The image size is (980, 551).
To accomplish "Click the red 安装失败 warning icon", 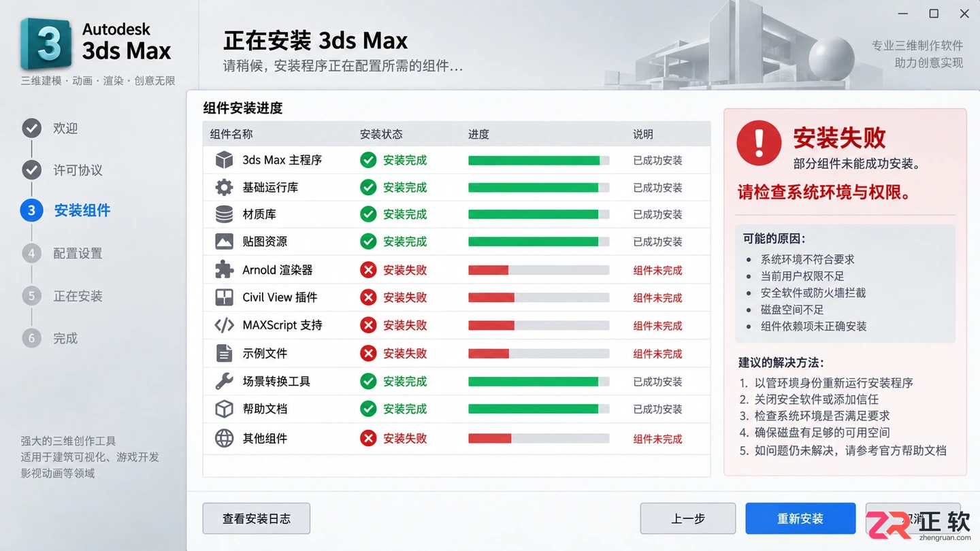I will (759, 143).
